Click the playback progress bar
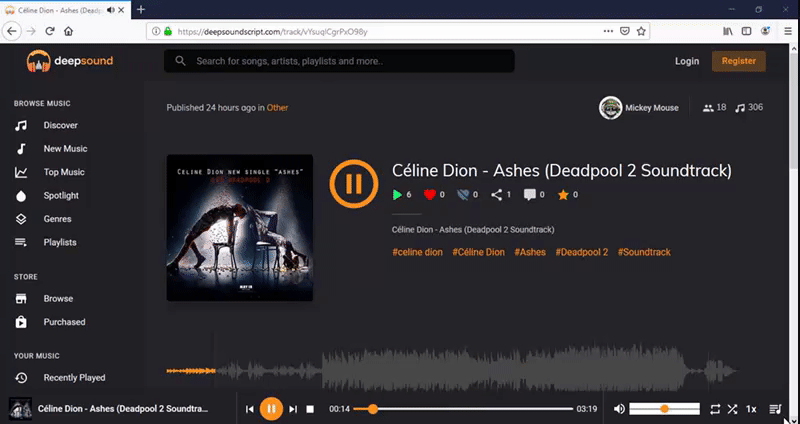The height and width of the screenshot is (424, 800). click(x=463, y=409)
